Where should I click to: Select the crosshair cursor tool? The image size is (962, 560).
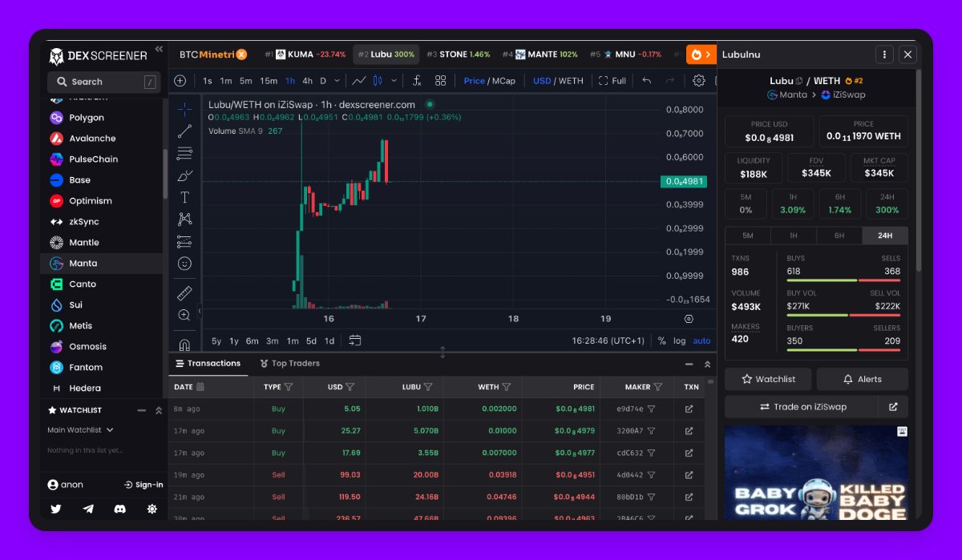pyautogui.click(x=184, y=109)
